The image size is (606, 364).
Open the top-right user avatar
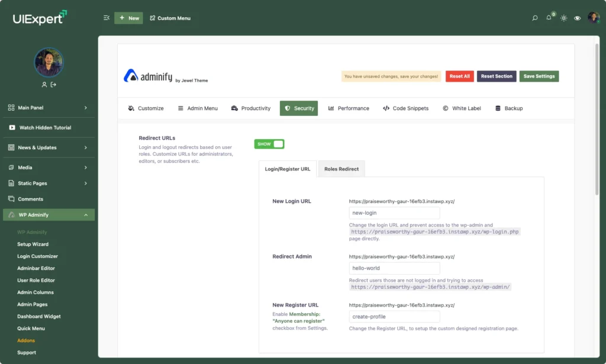(x=593, y=18)
